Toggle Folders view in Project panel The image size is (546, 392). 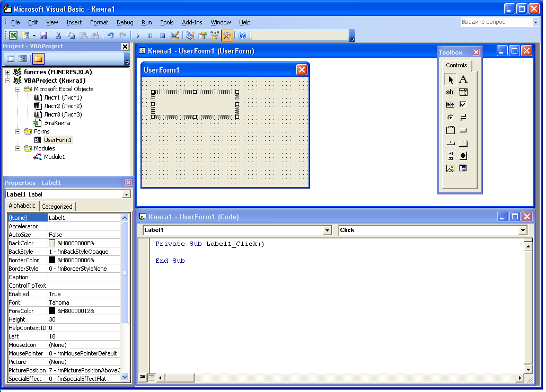pos(38,59)
